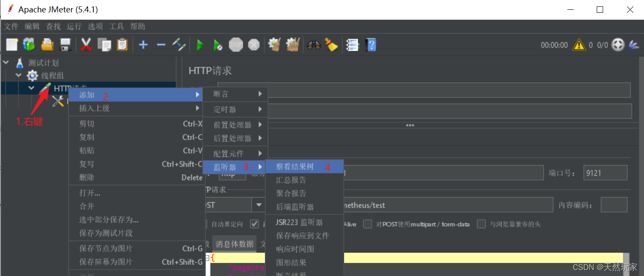Image resolution: width=644 pixels, height=276 pixels.
Task: Open the POST method dropdown arrow
Action: pyautogui.click(x=258, y=205)
